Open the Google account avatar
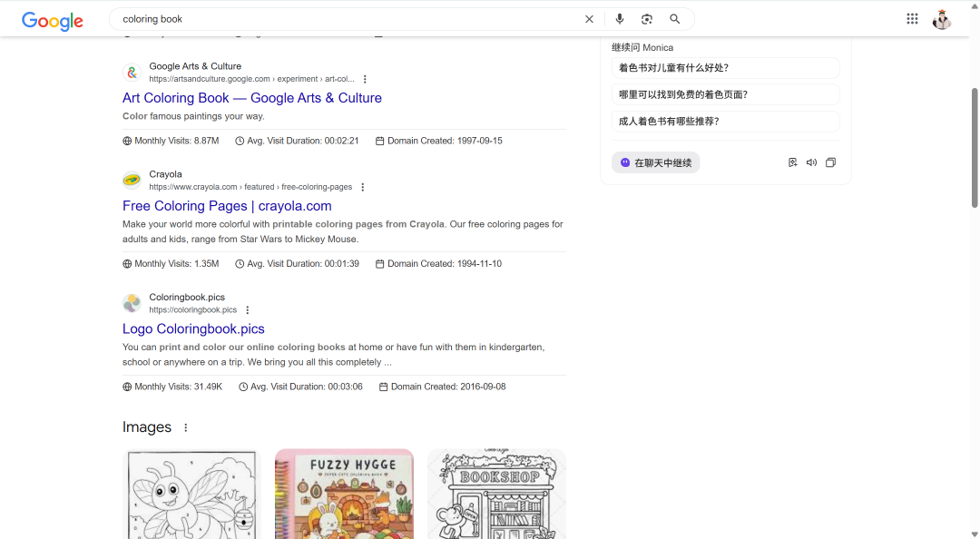 [x=942, y=19]
